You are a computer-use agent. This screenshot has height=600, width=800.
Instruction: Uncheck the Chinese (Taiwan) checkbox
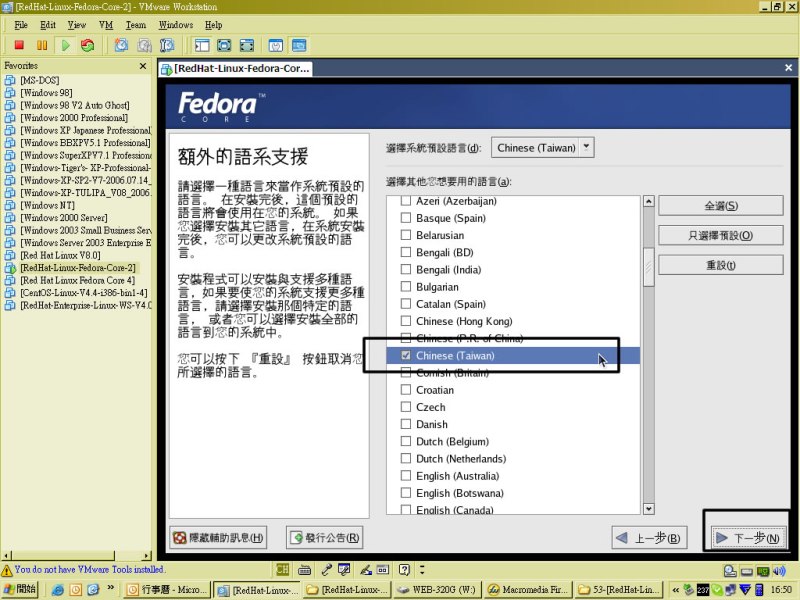tap(406, 355)
